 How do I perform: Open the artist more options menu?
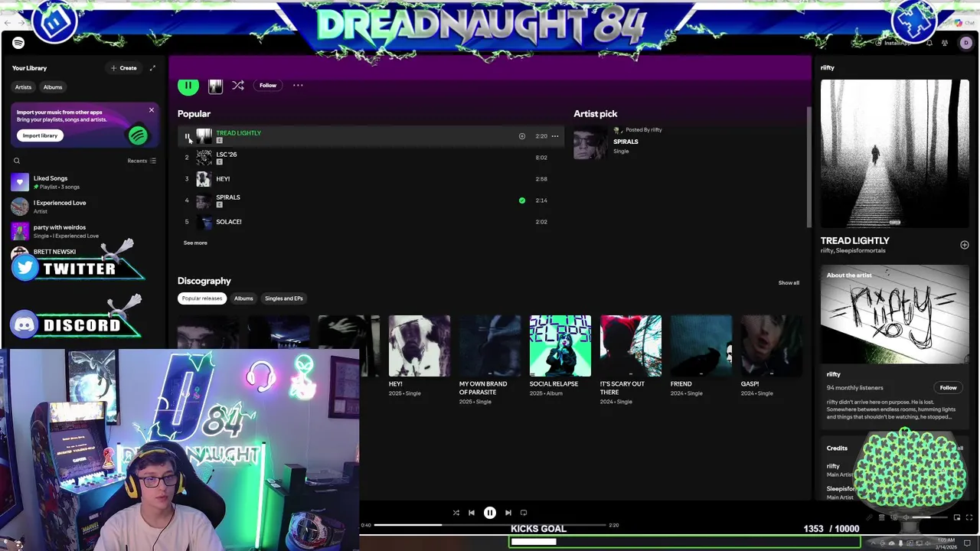tap(298, 86)
